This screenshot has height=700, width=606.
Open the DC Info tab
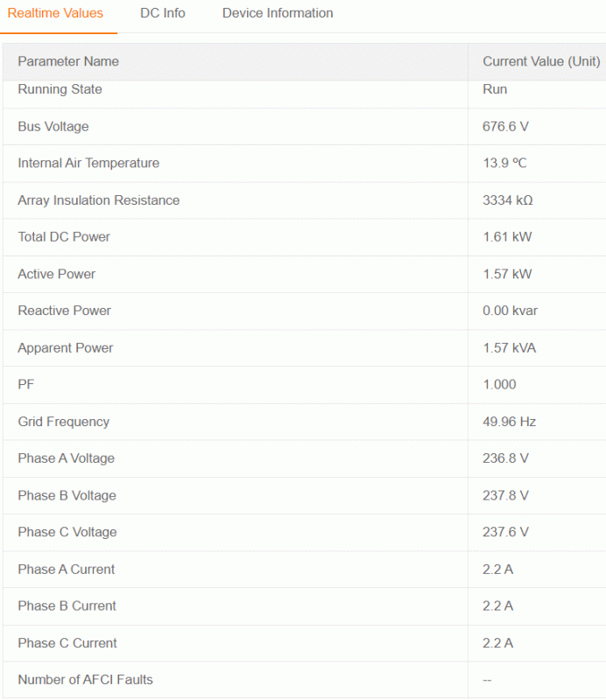(163, 13)
